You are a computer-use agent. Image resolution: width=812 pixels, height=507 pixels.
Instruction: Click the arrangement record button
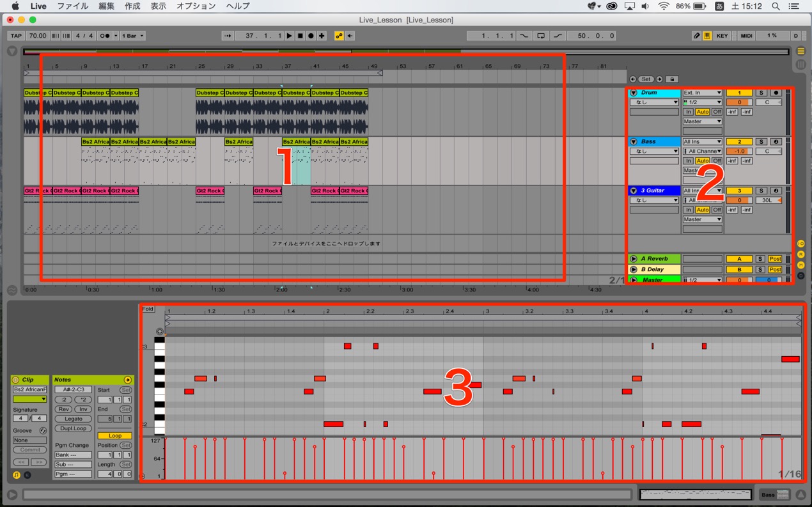[x=311, y=36]
